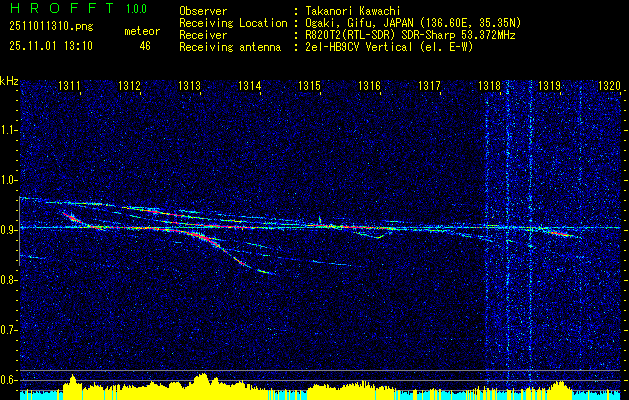This screenshot has width=629, height=400.
Task: Click the 1320 time axis marker
Action: click(609, 86)
